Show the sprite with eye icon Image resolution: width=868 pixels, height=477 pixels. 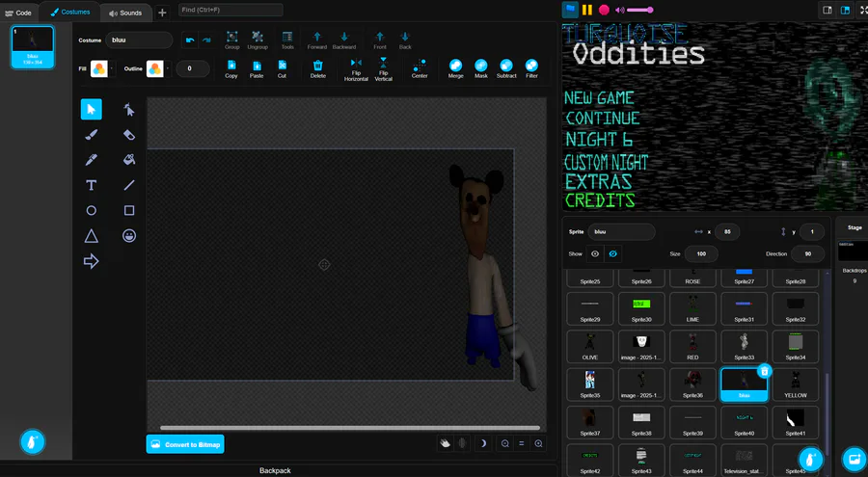[595, 253]
